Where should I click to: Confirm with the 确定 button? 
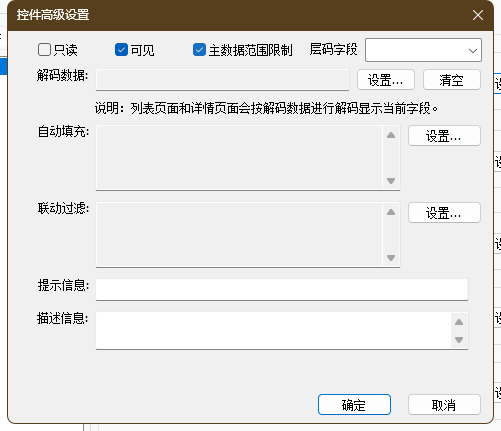[x=354, y=405]
